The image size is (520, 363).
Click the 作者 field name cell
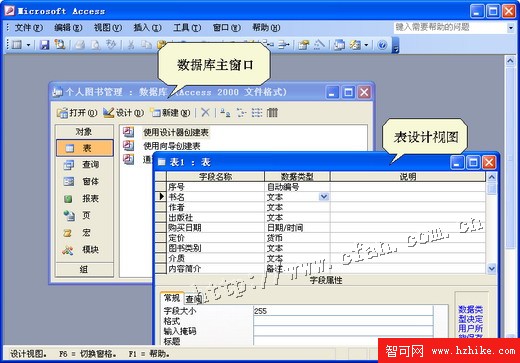[215, 207]
